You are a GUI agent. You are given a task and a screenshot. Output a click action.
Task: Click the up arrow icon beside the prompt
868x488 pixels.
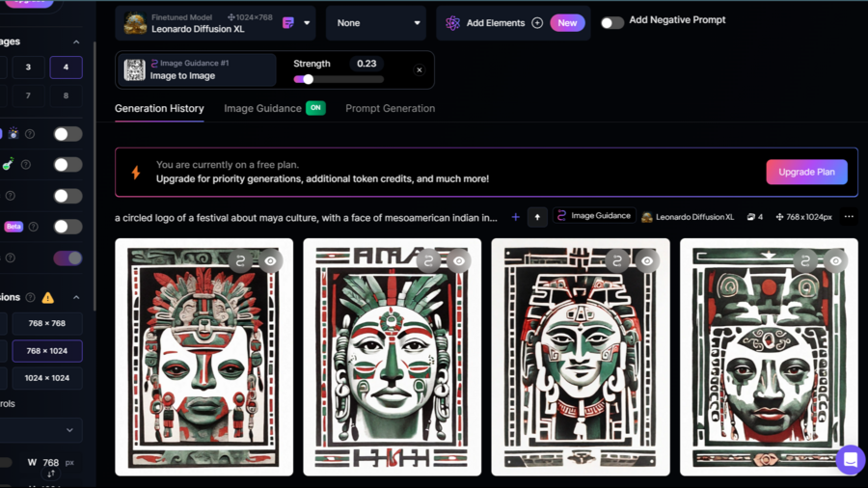click(537, 217)
